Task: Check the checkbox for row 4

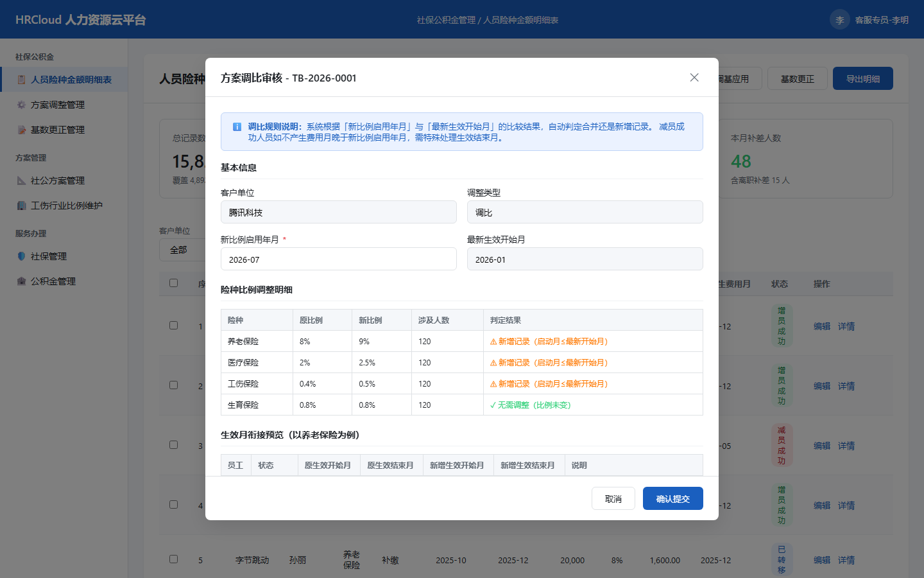Action: 173,504
